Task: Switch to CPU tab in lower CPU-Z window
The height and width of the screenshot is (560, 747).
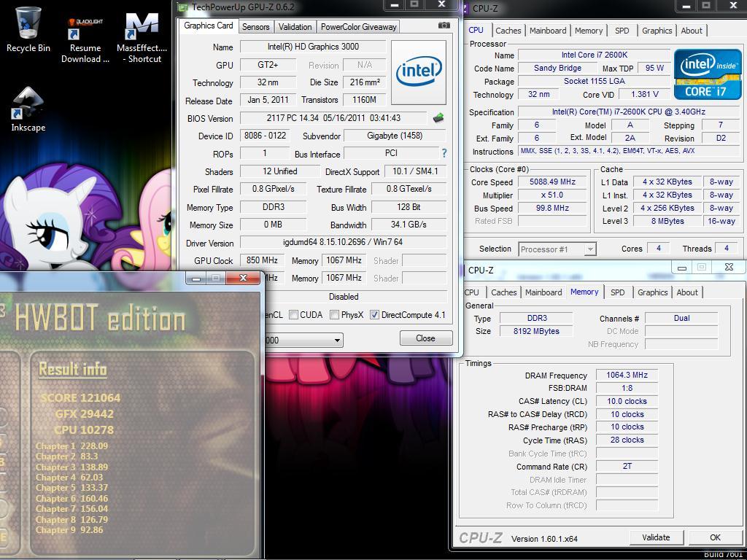Action: pos(472,292)
